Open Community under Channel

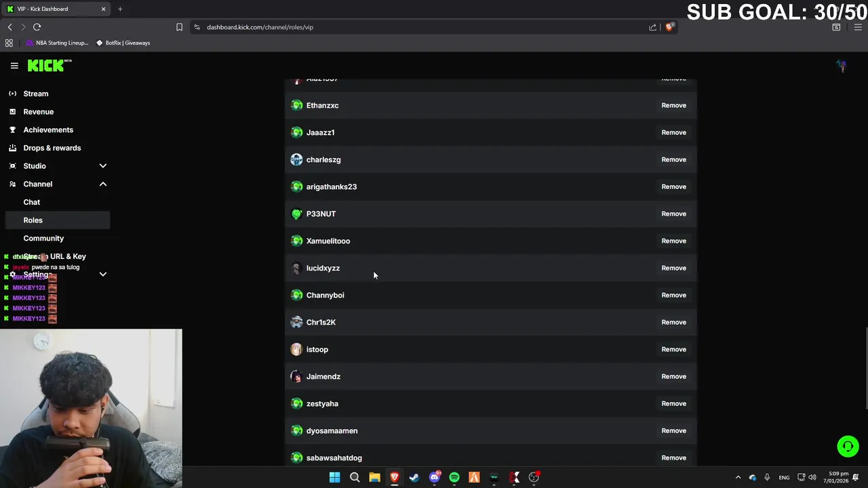(57, 239)
